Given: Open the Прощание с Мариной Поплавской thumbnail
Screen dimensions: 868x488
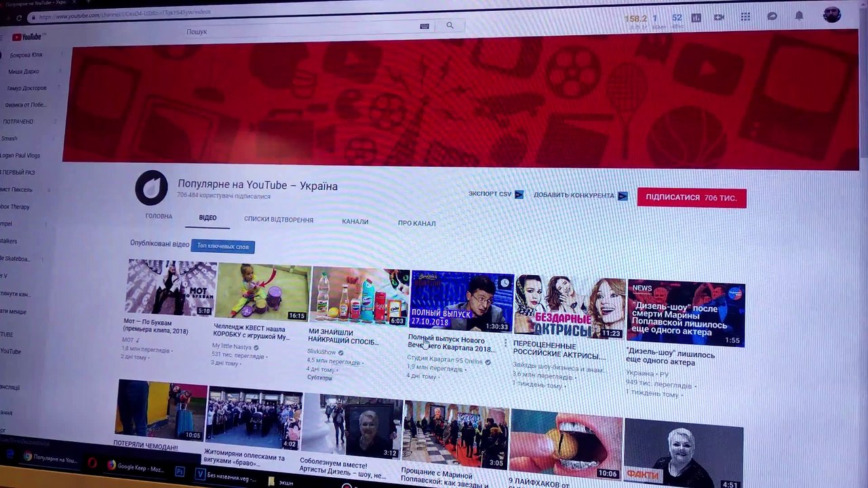Looking at the screenshot, I should pyautogui.click(x=455, y=434).
